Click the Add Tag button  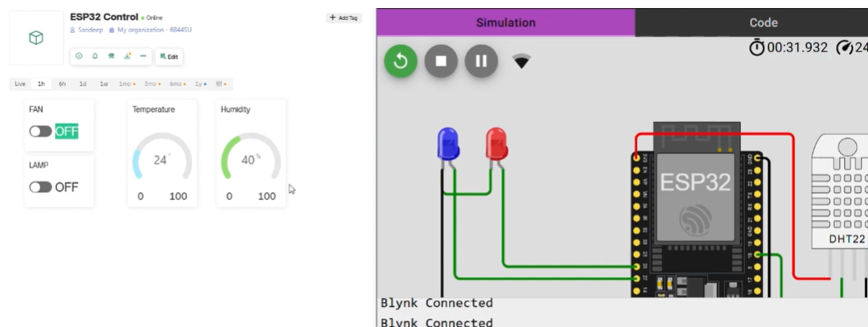pos(343,18)
